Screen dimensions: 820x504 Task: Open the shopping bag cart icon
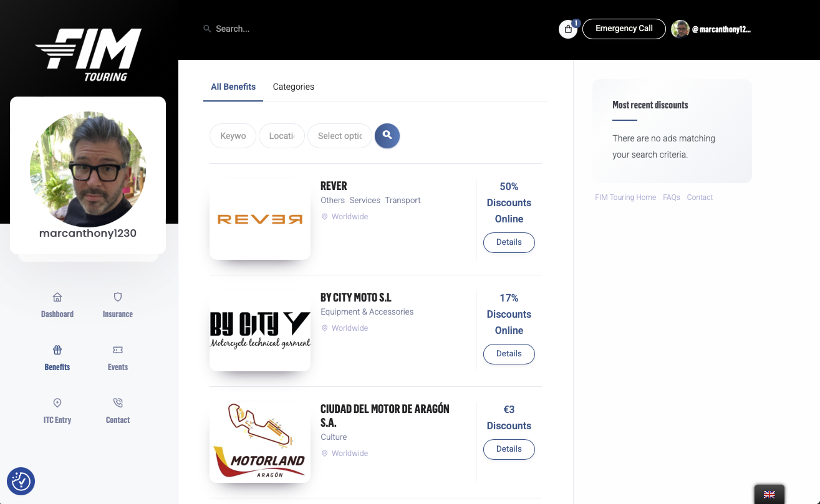(568, 29)
